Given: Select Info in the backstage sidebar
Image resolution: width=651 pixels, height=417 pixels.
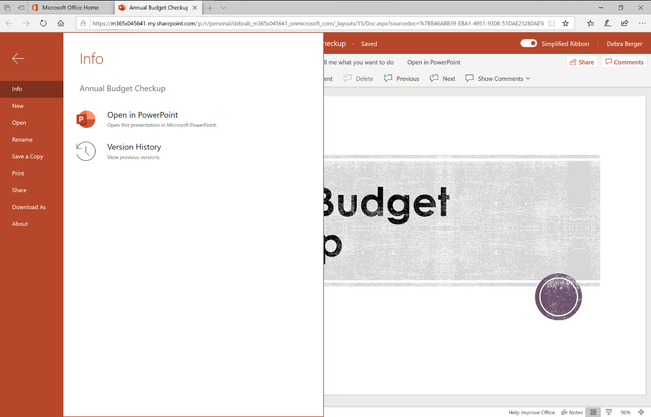Looking at the screenshot, I should [32, 89].
